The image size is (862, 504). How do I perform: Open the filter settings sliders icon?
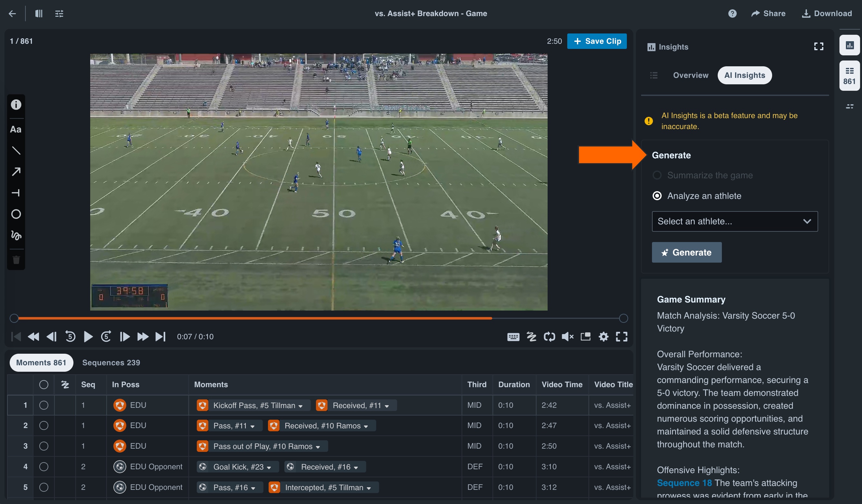59,14
